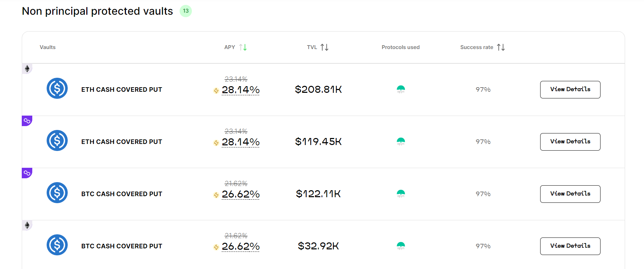Click 97% success rate in $208.81K row
This screenshot has width=644, height=269.
(483, 90)
